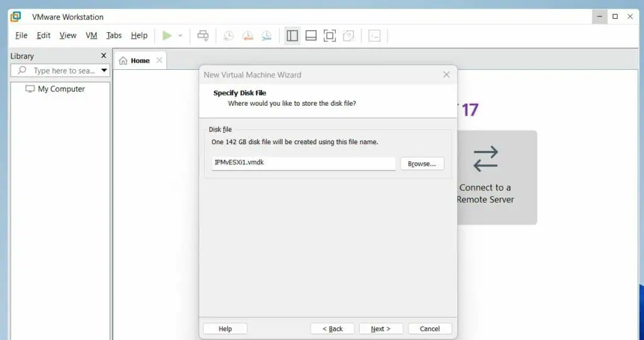Click the Revert to Snapshot icon

(248, 36)
